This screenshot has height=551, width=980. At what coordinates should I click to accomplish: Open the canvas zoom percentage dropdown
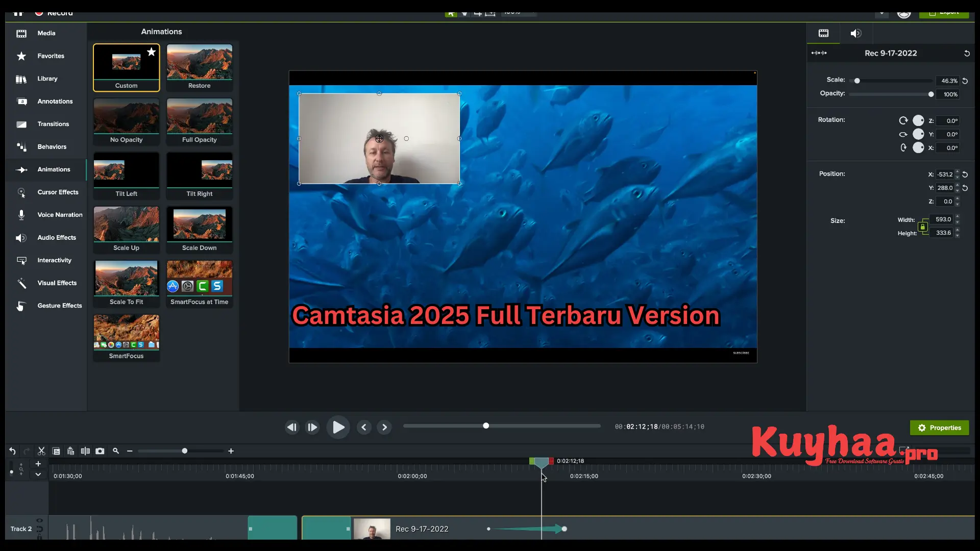[x=520, y=14]
